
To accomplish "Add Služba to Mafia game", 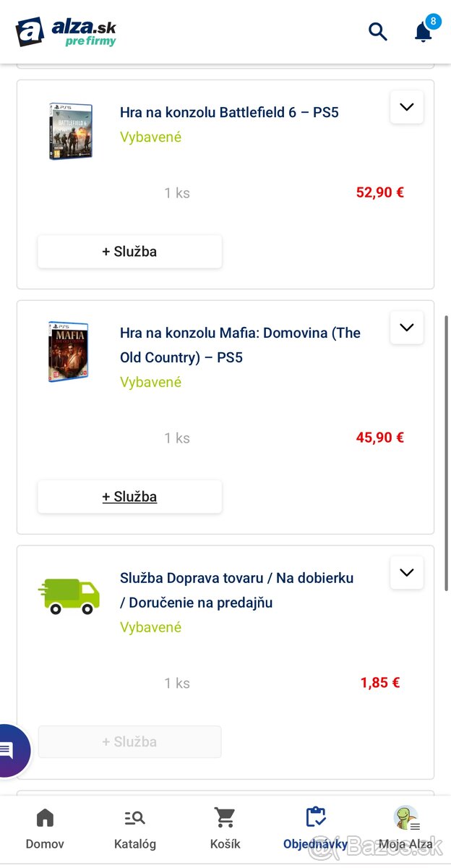I will (130, 497).
